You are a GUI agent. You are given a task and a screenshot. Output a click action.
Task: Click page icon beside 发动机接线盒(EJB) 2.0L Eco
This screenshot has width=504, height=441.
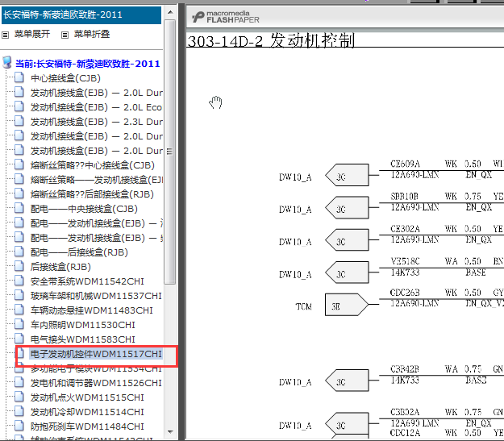pyautogui.click(x=19, y=106)
